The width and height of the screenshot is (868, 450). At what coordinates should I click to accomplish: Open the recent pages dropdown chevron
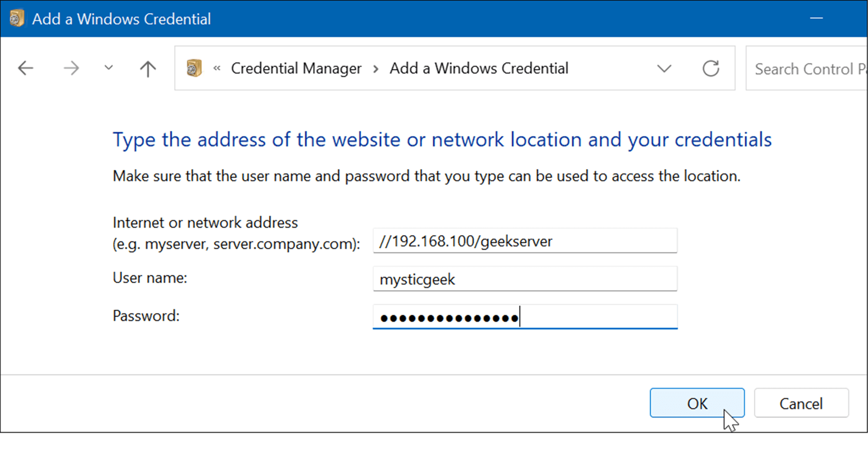click(108, 68)
